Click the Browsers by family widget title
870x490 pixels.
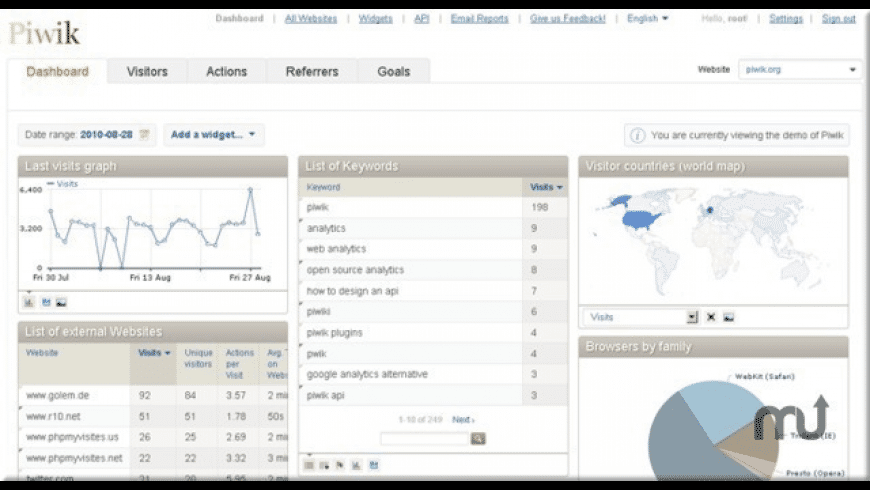[638, 346]
